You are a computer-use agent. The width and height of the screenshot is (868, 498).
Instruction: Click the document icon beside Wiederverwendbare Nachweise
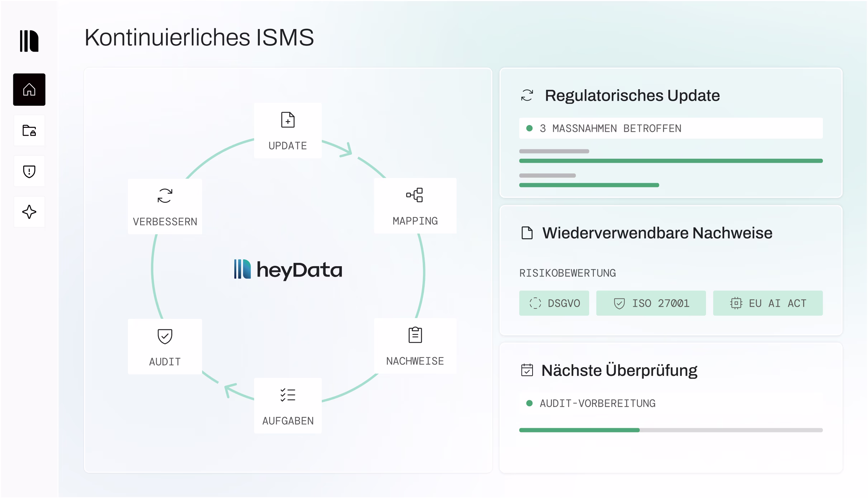click(527, 233)
